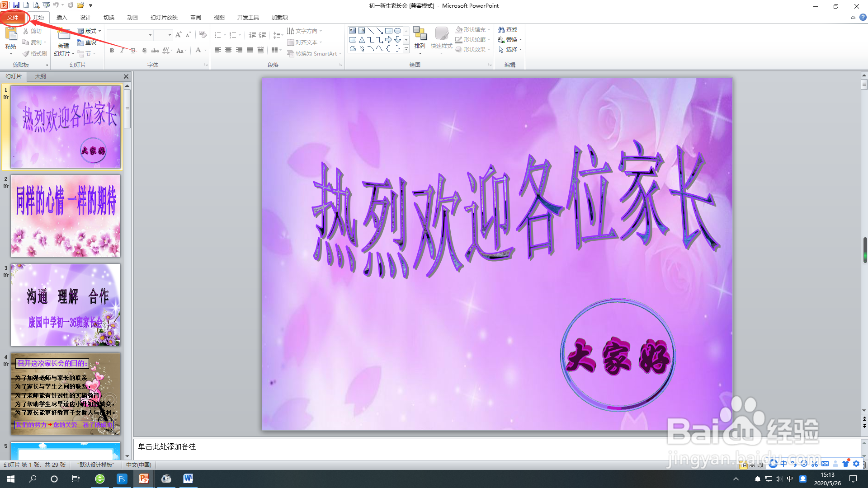
Task: Expand the font name combo box
Action: 150,35
